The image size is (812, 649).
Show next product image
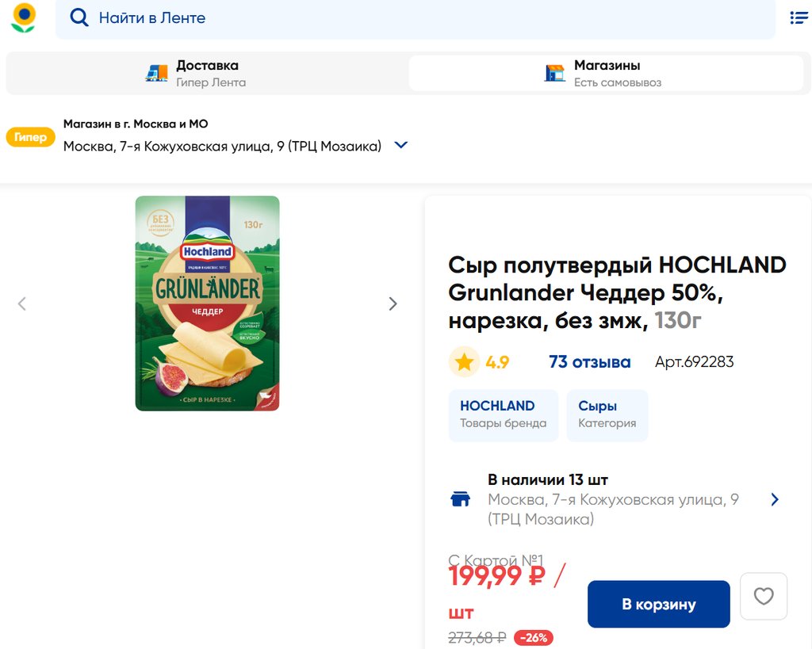pos(393,304)
